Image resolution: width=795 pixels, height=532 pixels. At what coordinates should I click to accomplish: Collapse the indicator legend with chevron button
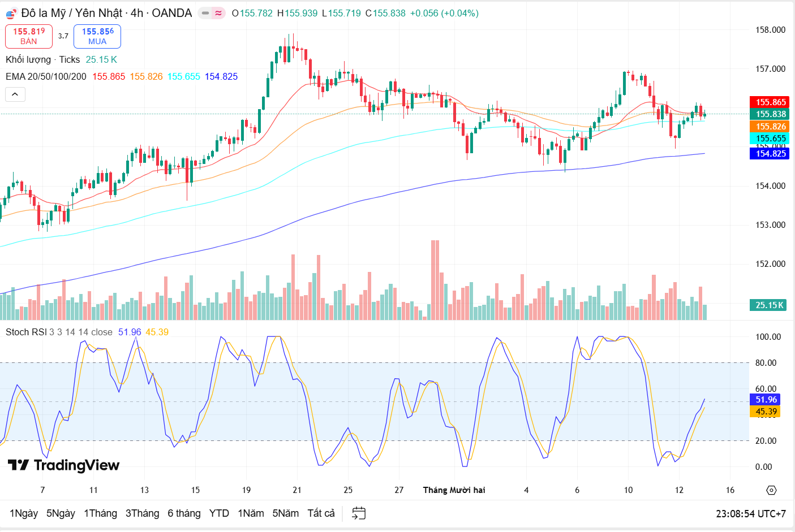[x=15, y=94]
